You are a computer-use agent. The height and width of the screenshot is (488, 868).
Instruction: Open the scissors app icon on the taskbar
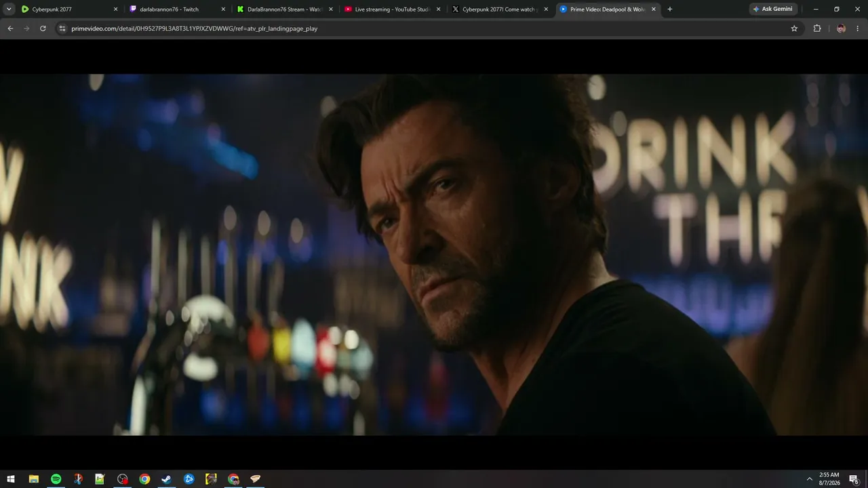(78, 479)
